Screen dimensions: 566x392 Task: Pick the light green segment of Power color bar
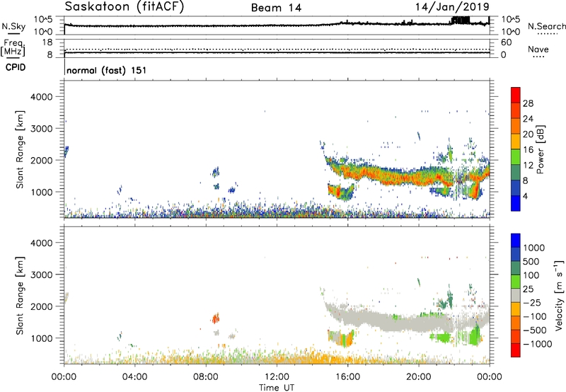pyautogui.click(x=516, y=157)
